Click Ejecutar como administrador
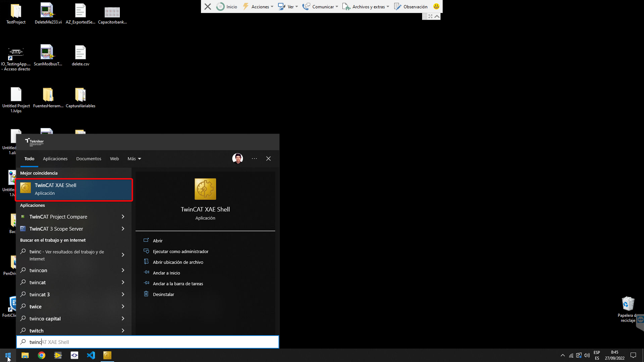Image resolution: width=644 pixels, height=362 pixels. 181,251
